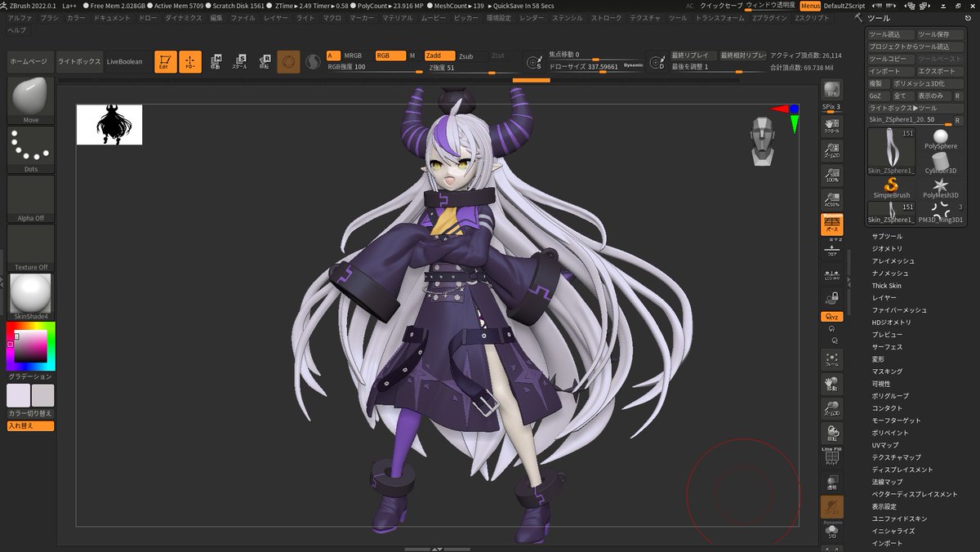The width and height of the screenshot is (980, 552).
Task: Open ライトボックス (LightBox) from the top shelf
Action: pyautogui.click(x=79, y=62)
